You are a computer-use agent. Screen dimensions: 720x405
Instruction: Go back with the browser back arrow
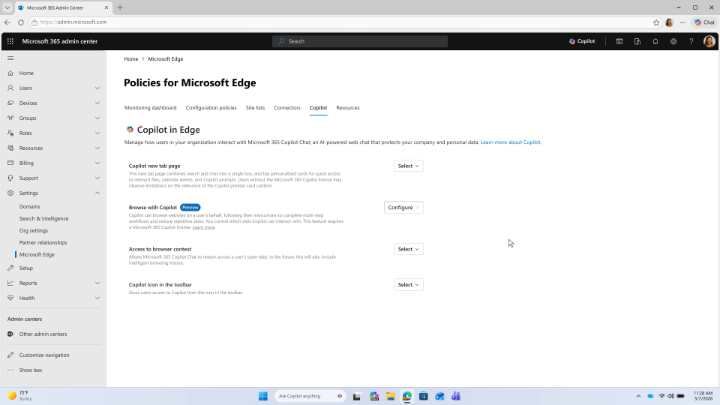click(x=7, y=22)
